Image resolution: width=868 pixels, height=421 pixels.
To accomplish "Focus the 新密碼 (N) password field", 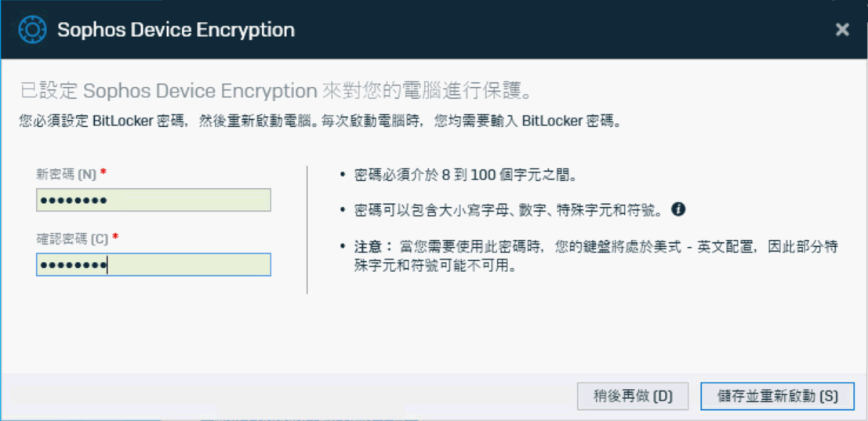I will coord(154,200).
